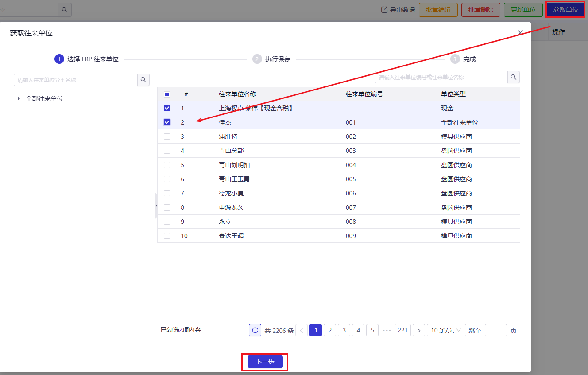The image size is (588, 375).
Task: Select step 1 选择 ERP 往来单位
Action: (87, 59)
